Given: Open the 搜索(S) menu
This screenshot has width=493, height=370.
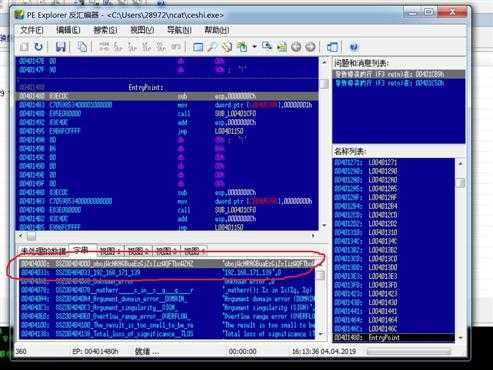Looking at the screenshot, I should [105, 30].
